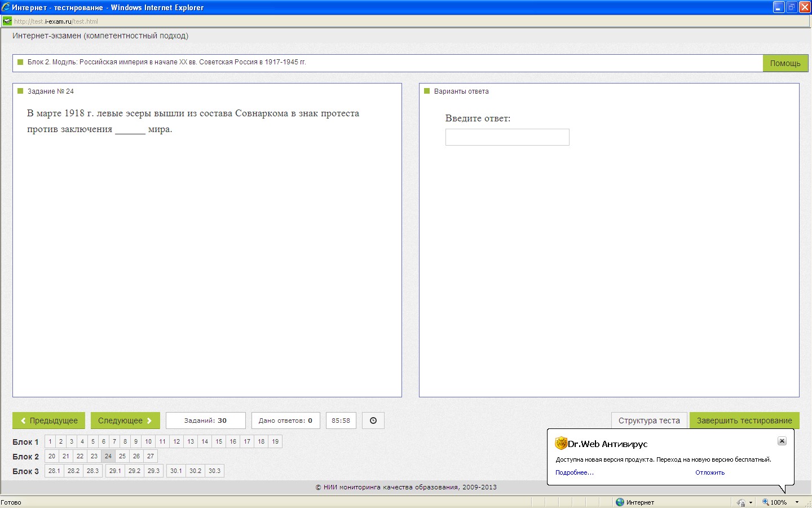The image size is (812, 508).
Task: Select current question 24 in Блок 2
Action: point(108,456)
